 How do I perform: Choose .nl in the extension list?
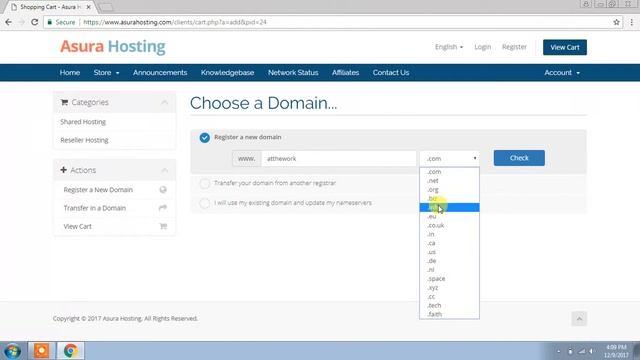(449, 270)
